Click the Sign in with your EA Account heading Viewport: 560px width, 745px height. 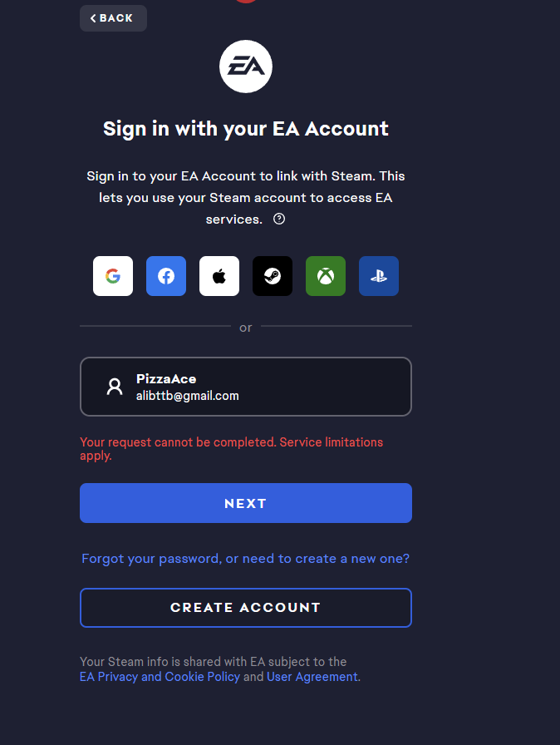pyautogui.click(x=246, y=129)
